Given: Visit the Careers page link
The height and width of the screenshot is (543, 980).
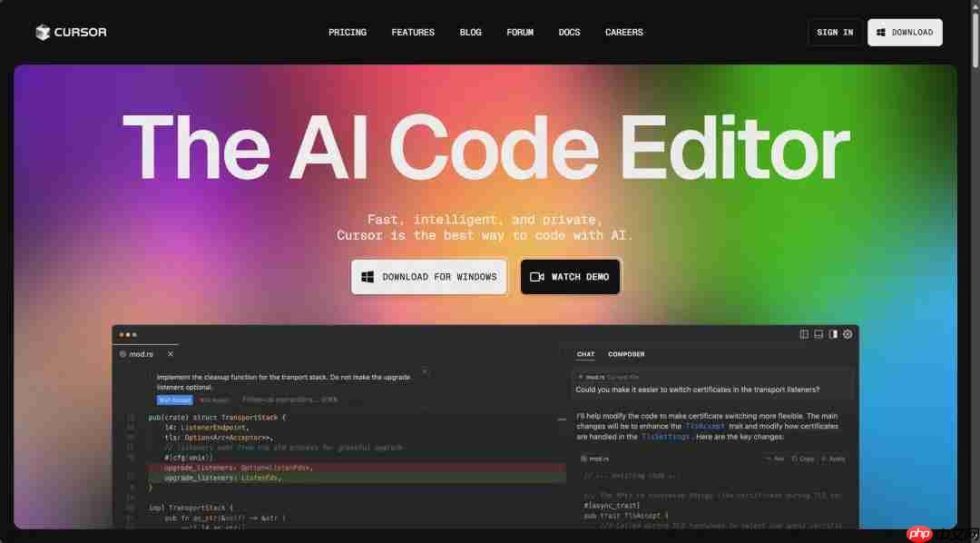Looking at the screenshot, I should pos(623,33).
